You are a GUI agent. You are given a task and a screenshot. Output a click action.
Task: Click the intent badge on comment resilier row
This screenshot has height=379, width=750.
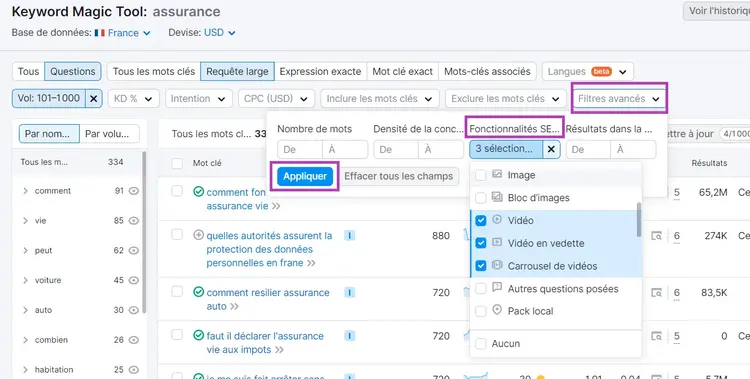pyautogui.click(x=350, y=292)
